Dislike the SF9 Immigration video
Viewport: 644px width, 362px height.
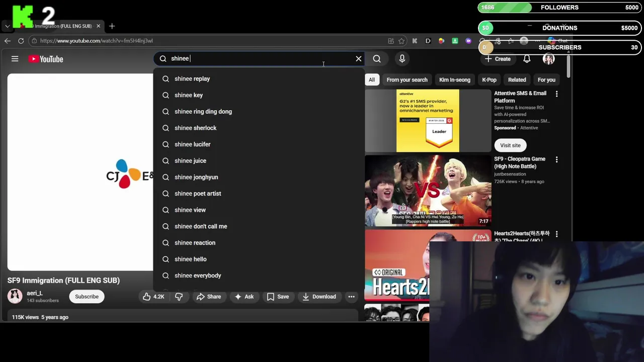click(179, 297)
